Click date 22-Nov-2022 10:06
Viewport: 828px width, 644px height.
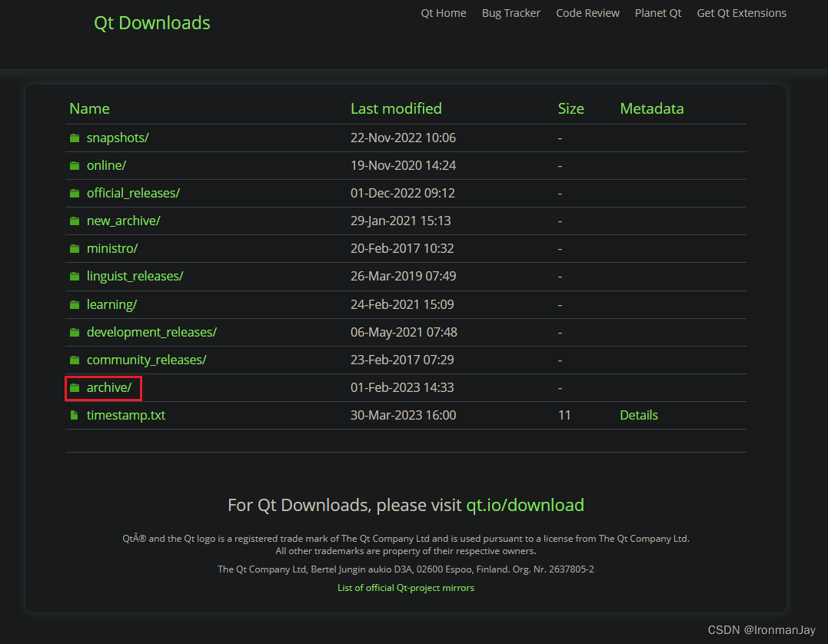pos(403,138)
